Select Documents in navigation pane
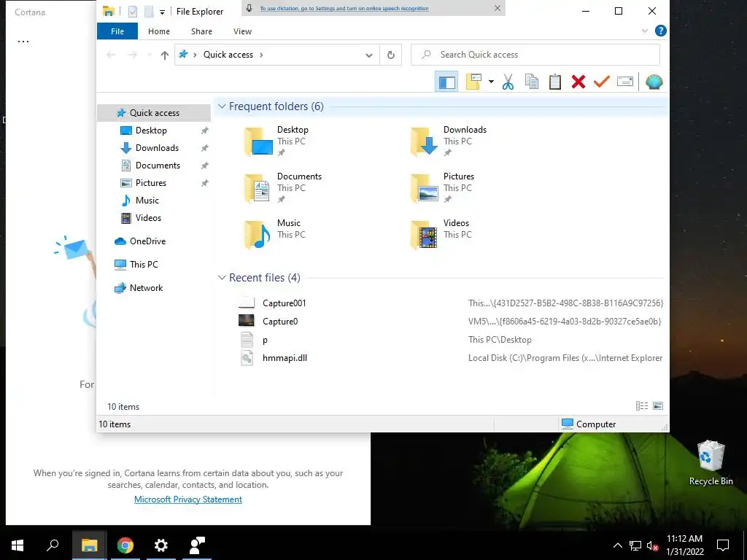Viewport: 747px width, 560px height. click(158, 166)
